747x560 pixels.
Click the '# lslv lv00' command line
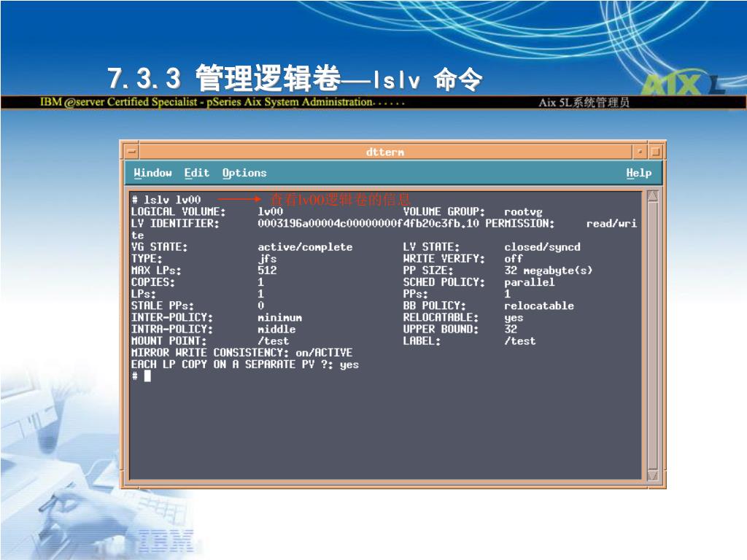click(x=166, y=200)
